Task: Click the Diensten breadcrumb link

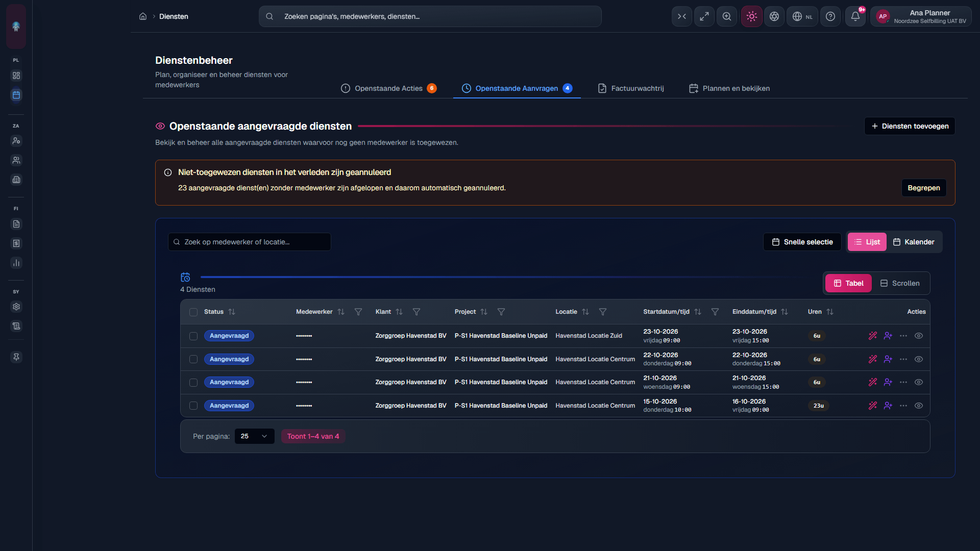Action: coord(174,16)
